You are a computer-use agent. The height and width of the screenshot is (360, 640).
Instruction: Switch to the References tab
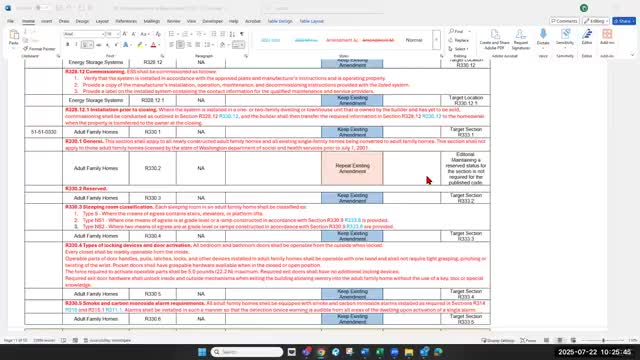coord(126,21)
